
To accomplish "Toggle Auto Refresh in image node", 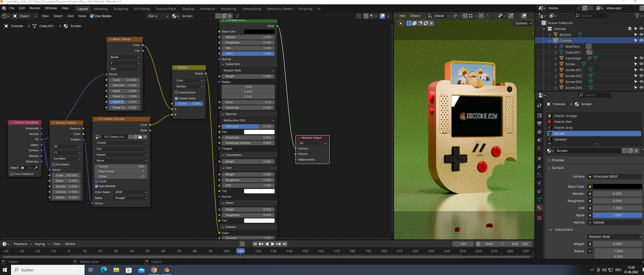I will tap(97, 186).
